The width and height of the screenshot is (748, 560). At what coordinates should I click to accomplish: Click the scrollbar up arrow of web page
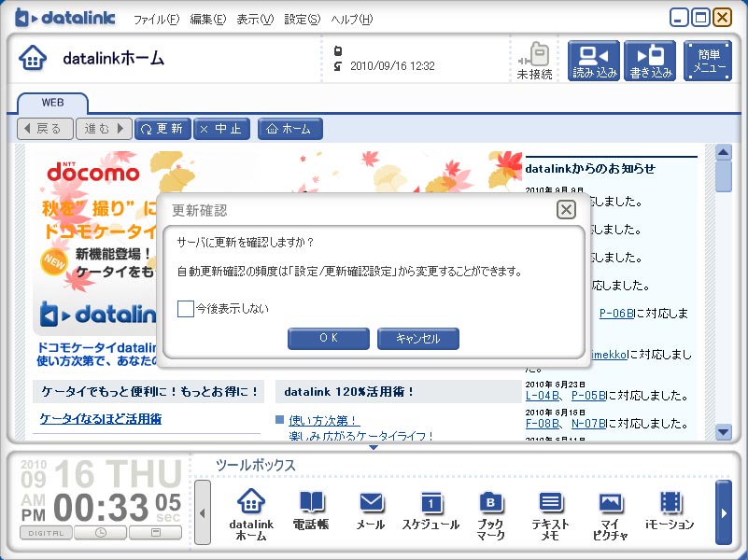pyautogui.click(x=724, y=152)
